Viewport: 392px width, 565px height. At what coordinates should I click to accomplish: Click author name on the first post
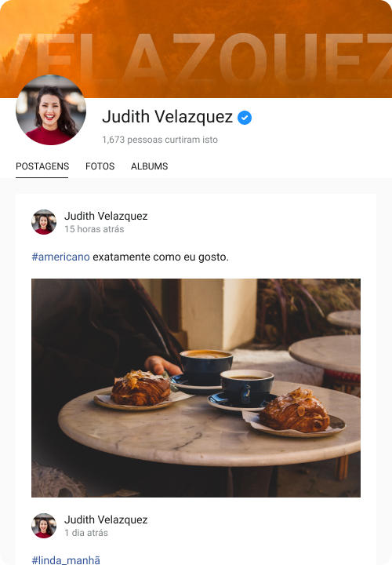106,216
